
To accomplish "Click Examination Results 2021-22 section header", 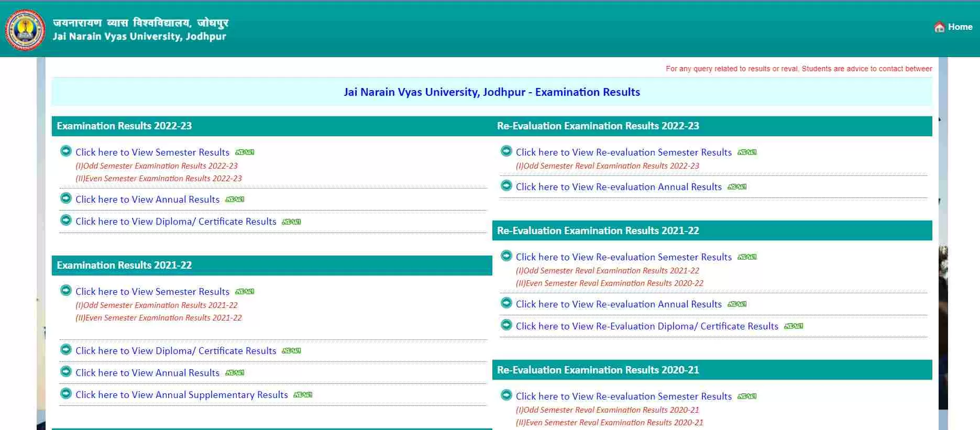I will 272,266.
